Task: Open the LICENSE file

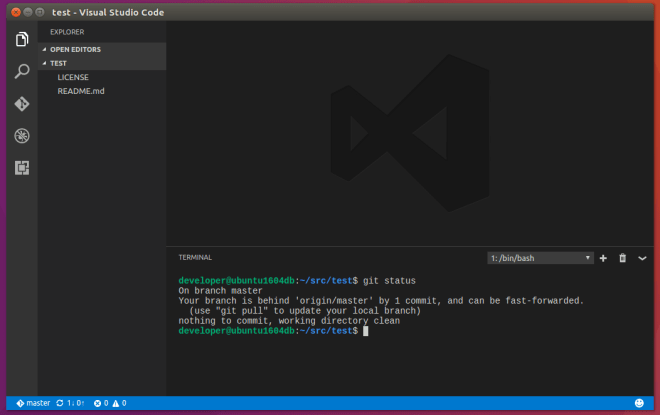Action: point(73,77)
